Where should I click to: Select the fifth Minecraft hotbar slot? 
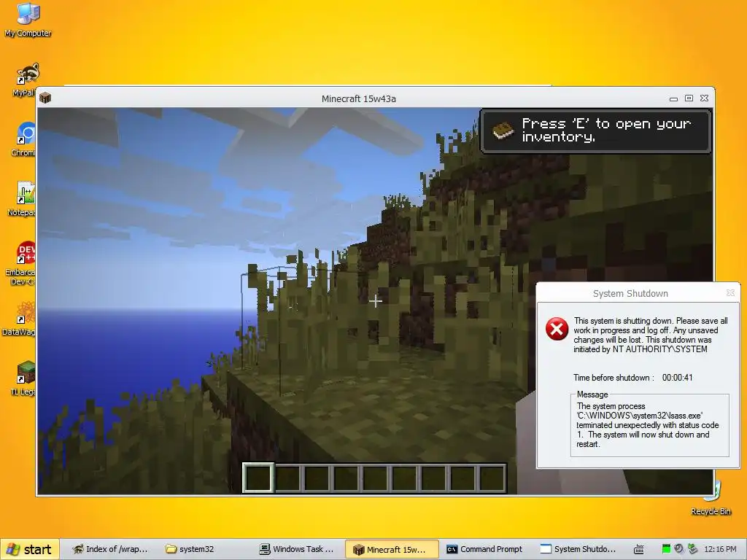tap(375, 478)
